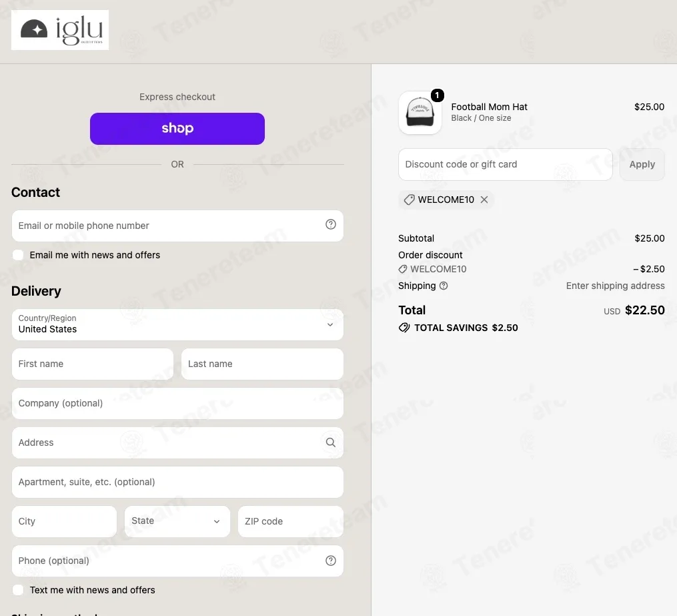Image resolution: width=677 pixels, height=616 pixels.
Task: Focus the Discount code or gift card field
Action: [x=505, y=165]
